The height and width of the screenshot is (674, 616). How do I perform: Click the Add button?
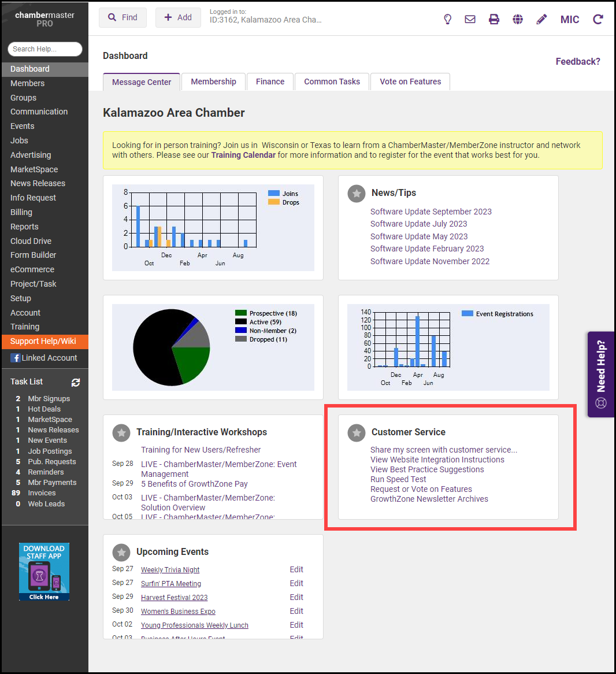pos(178,17)
